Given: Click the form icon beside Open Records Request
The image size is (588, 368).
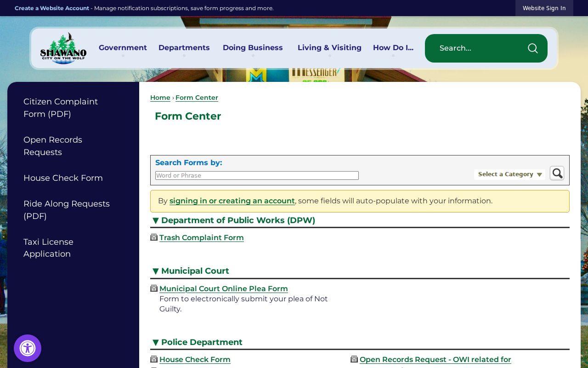Looking at the screenshot, I should pos(354,359).
